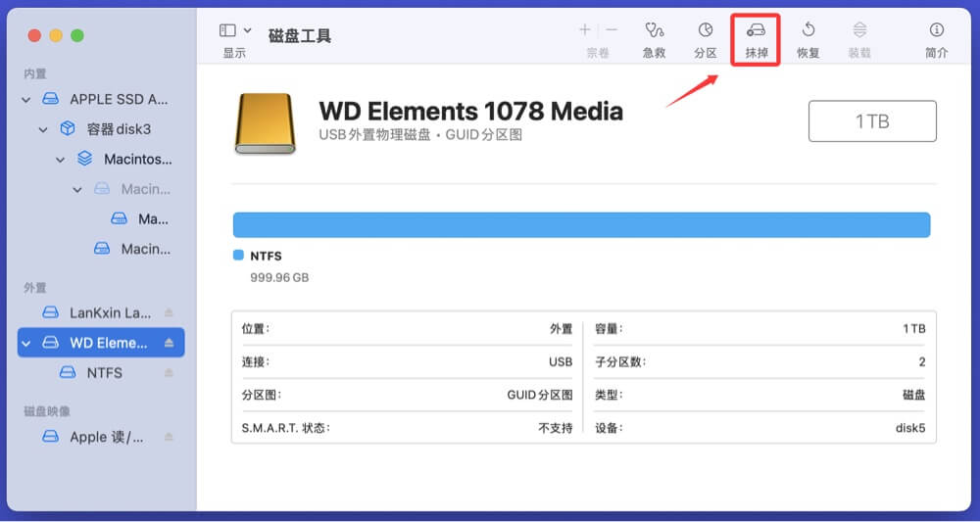Viewport: 980px width, 522px height.
Task: Collapse the WD Elements disk chevron
Action: pos(26,343)
